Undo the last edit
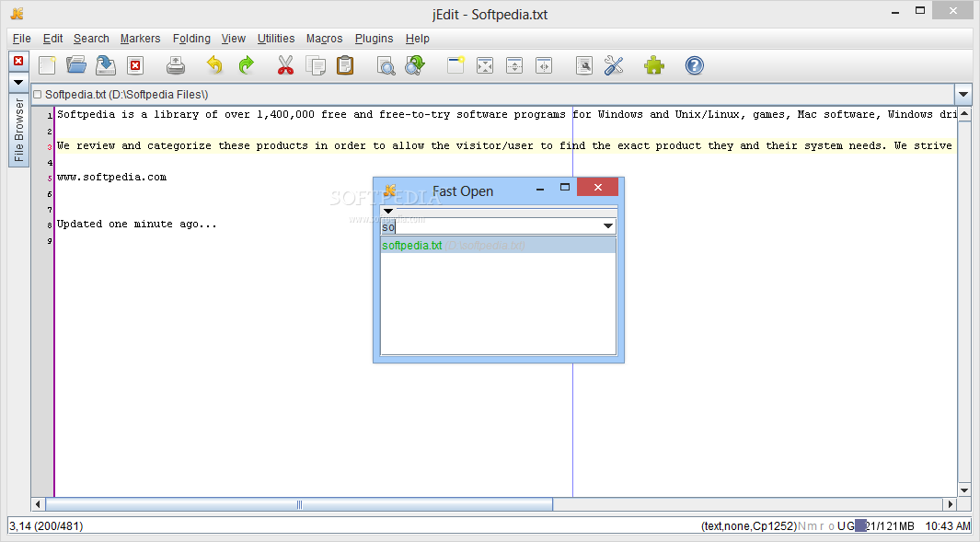The image size is (980, 542). (214, 65)
